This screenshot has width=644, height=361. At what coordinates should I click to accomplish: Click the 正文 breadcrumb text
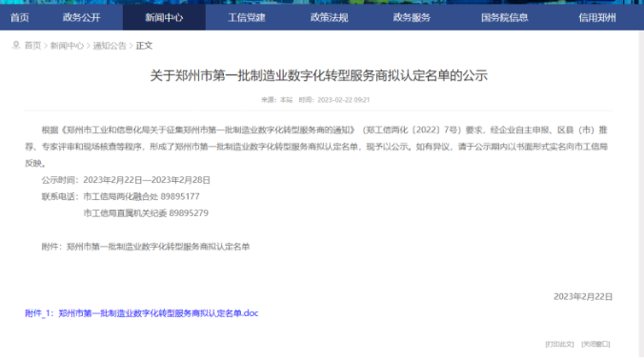point(144,46)
